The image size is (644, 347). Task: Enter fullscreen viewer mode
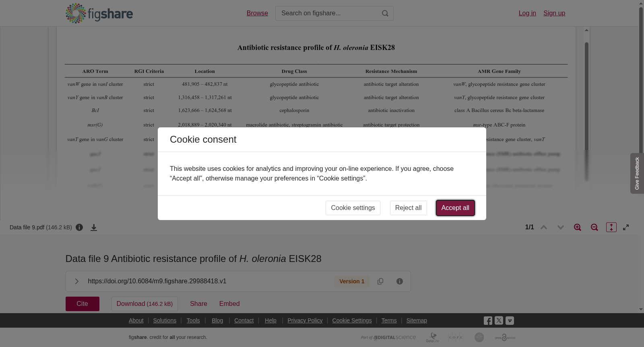click(626, 227)
